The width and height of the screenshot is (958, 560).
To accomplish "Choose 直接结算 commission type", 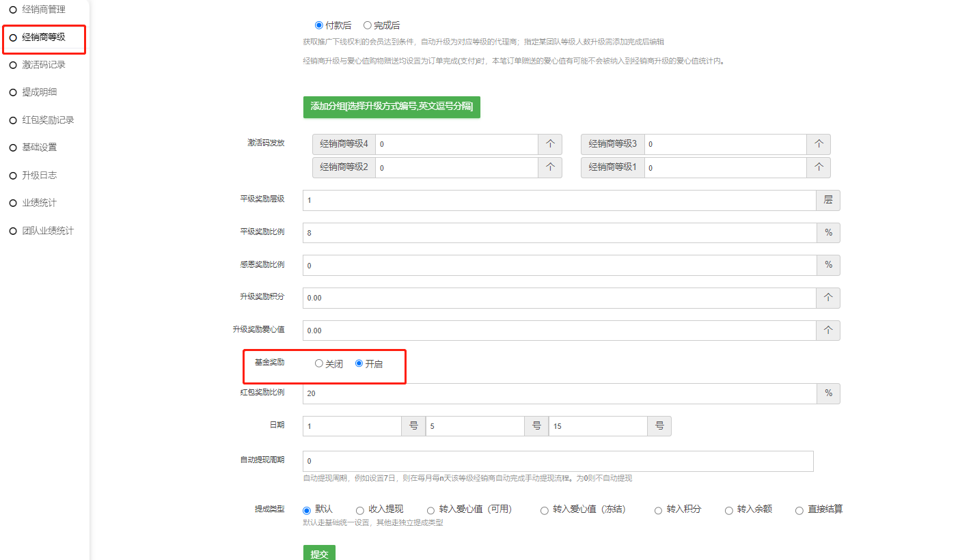I will coord(799,510).
